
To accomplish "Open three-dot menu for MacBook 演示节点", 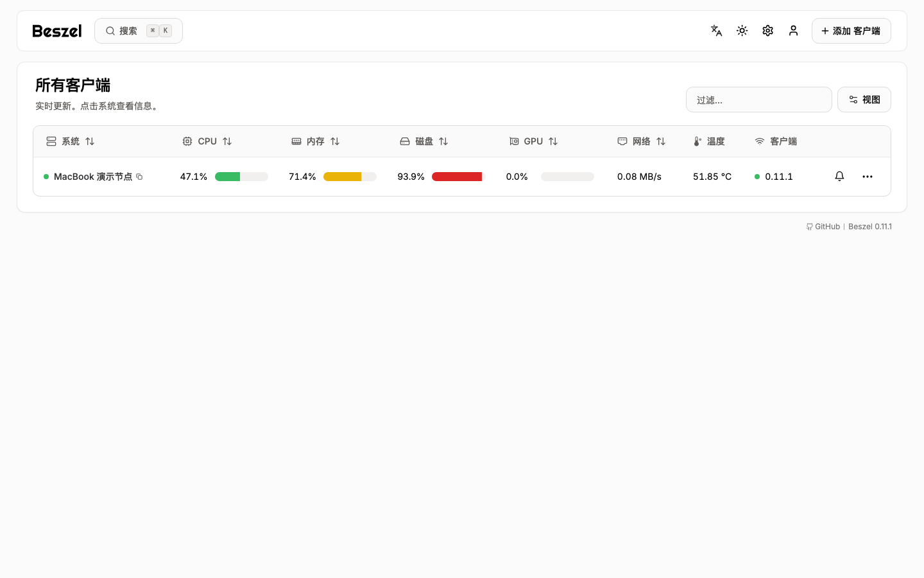I will pyautogui.click(x=868, y=177).
